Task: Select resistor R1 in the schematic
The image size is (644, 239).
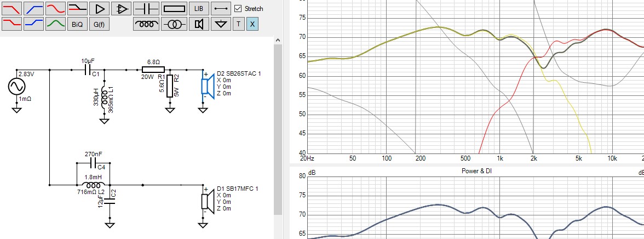Action: 153,70
